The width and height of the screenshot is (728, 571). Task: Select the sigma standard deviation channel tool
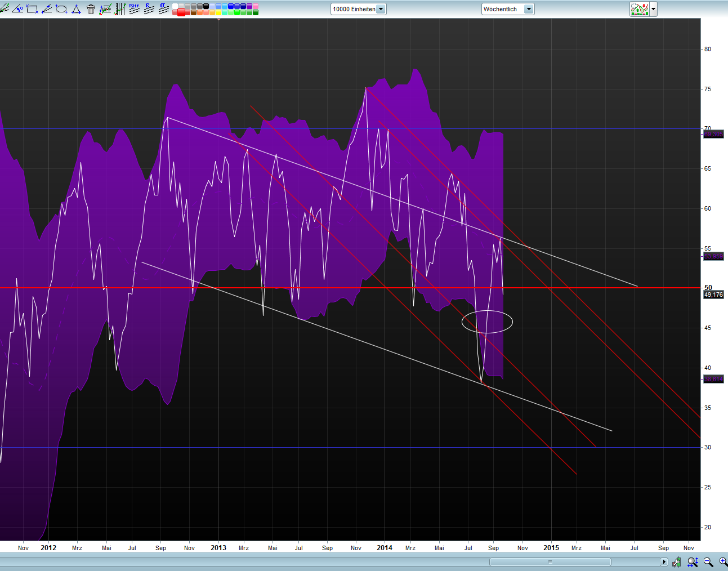click(x=163, y=9)
